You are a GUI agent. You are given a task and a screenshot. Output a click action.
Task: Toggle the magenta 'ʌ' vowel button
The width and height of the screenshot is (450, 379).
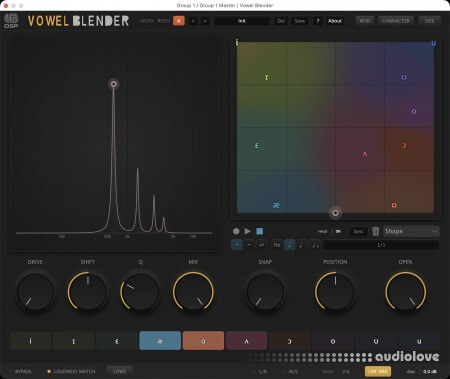point(246,341)
